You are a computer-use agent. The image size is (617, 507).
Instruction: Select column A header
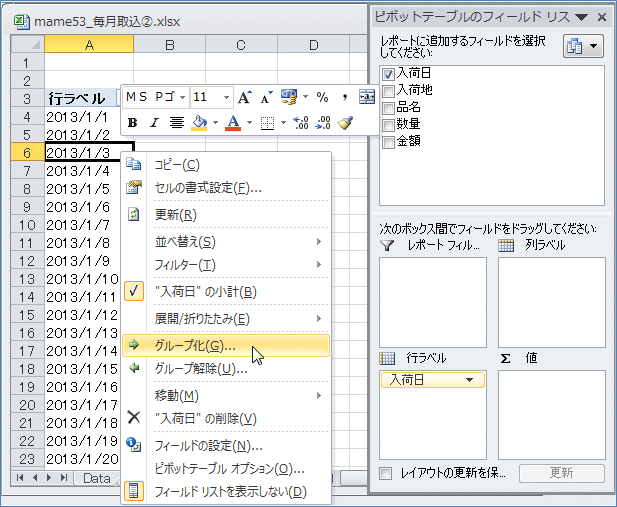(x=89, y=44)
